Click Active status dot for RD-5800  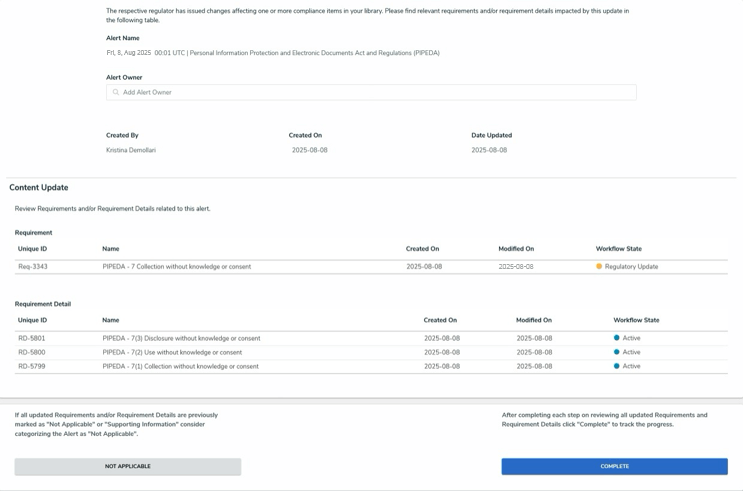point(617,352)
